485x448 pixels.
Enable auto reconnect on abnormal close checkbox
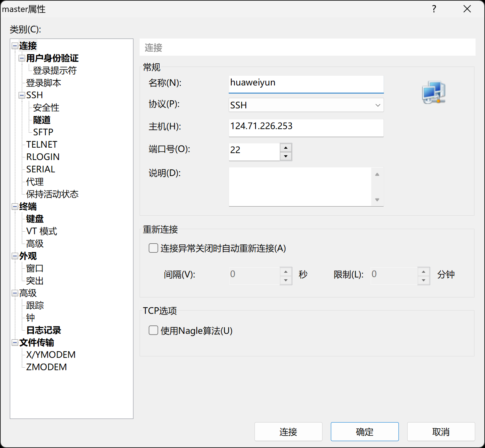point(153,248)
